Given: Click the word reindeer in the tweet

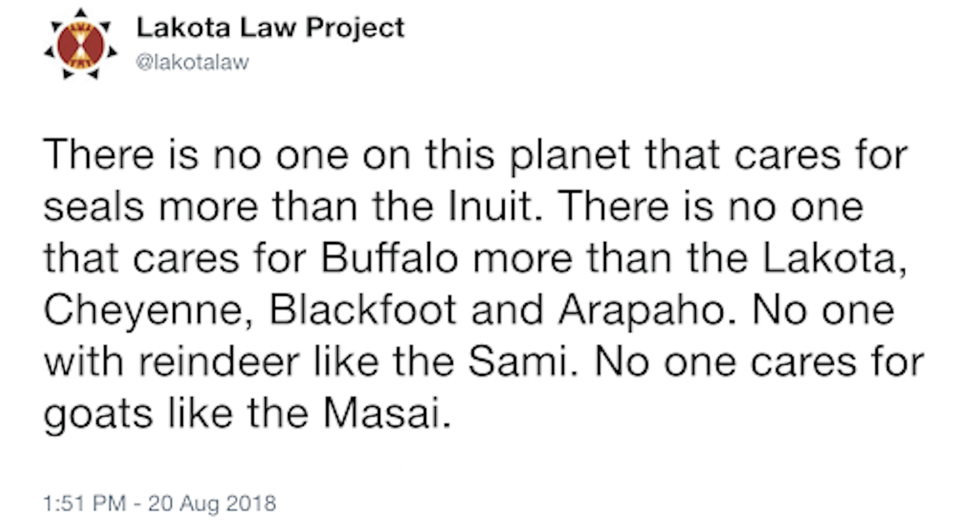Looking at the screenshot, I should click(219, 362).
